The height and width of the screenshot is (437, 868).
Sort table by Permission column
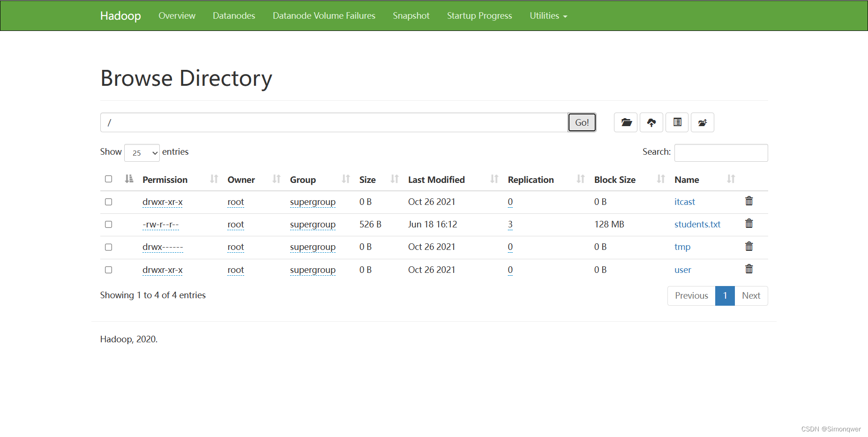[214, 179]
